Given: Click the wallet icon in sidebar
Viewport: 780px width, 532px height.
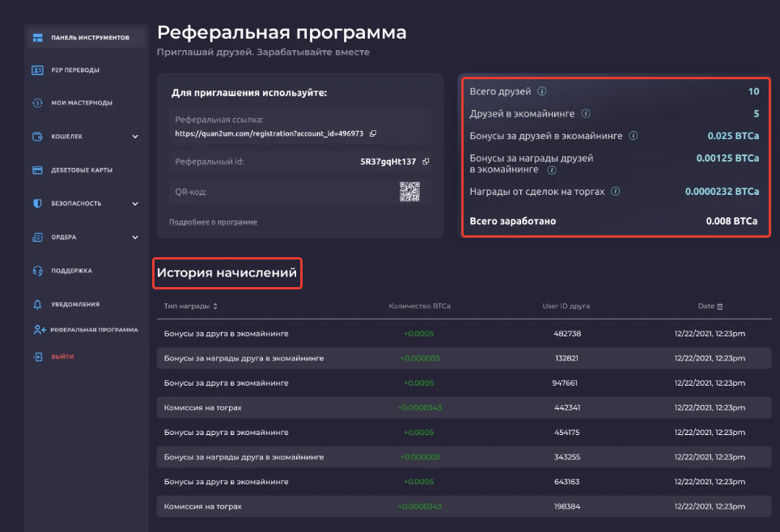Looking at the screenshot, I should coord(37,136).
